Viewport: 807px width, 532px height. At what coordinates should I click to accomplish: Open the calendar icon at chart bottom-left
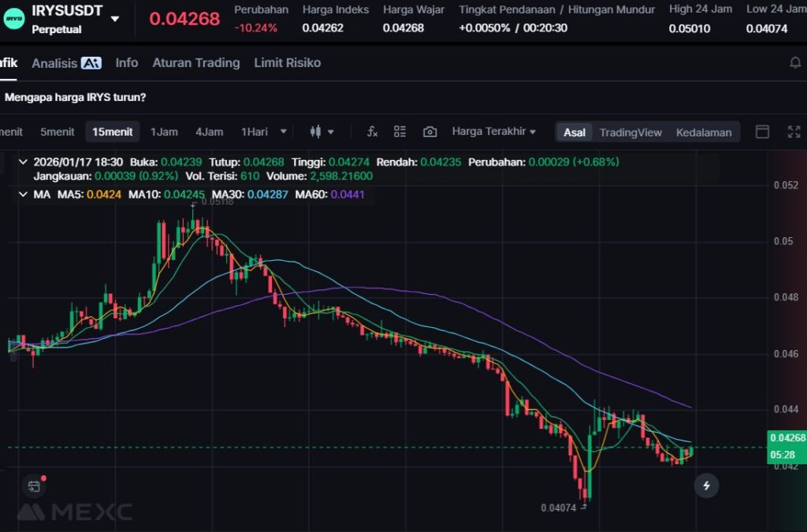(34, 486)
